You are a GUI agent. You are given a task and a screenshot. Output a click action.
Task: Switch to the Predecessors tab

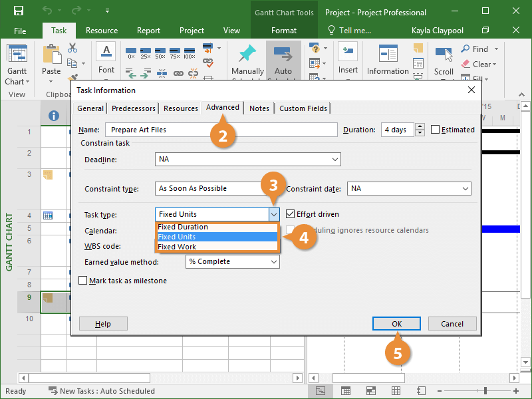tap(134, 108)
